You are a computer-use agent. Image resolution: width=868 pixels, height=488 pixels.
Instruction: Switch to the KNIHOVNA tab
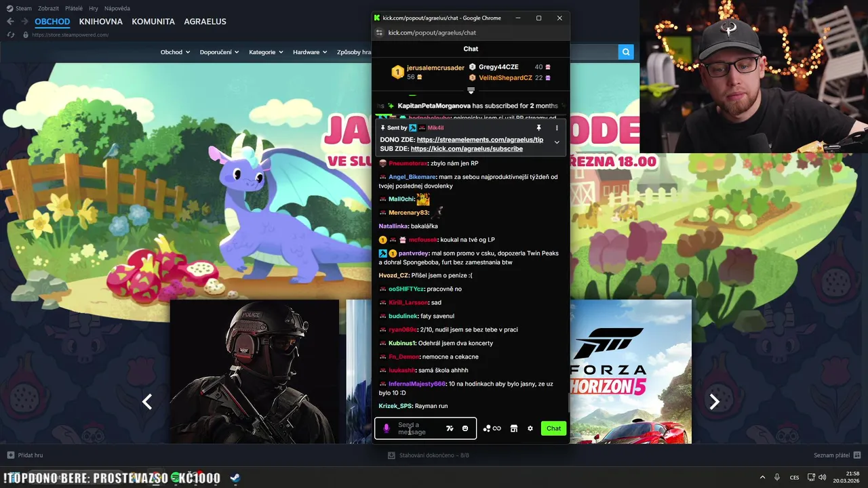(x=100, y=22)
